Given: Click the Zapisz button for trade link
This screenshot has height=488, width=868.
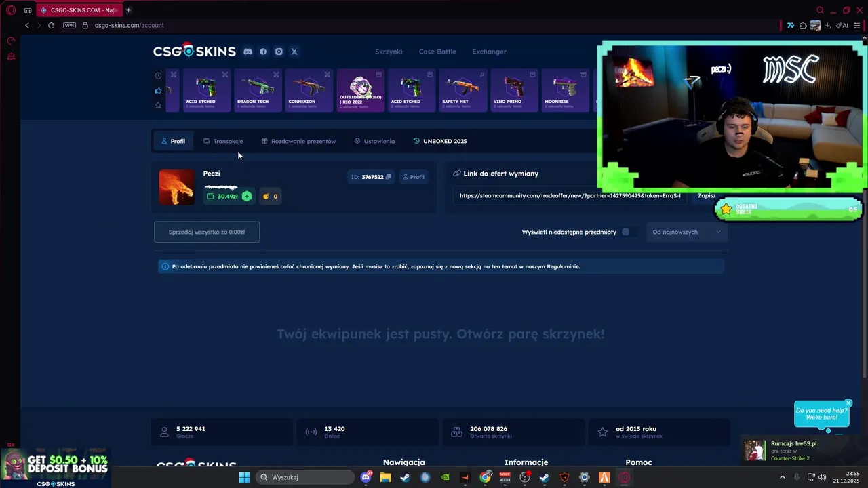Looking at the screenshot, I should pyautogui.click(x=707, y=196).
